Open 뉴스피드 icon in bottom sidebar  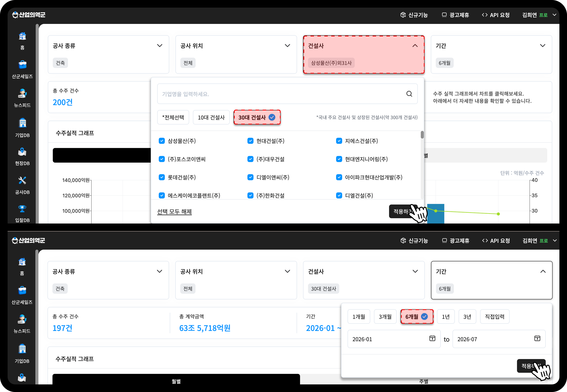point(22,319)
